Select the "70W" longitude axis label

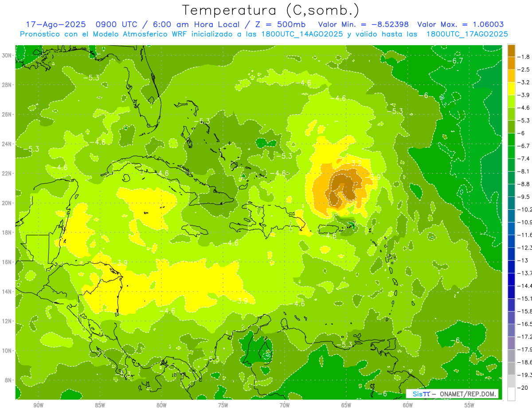click(285, 405)
